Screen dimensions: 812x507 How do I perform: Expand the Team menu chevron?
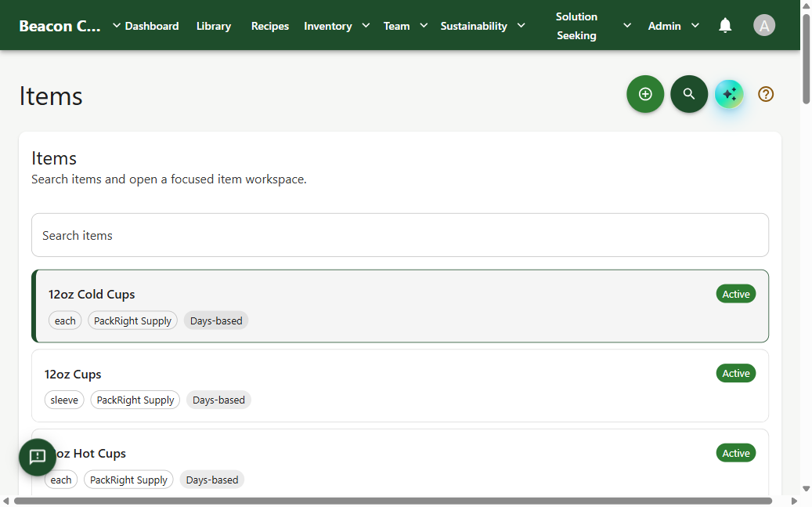(x=424, y=25)
